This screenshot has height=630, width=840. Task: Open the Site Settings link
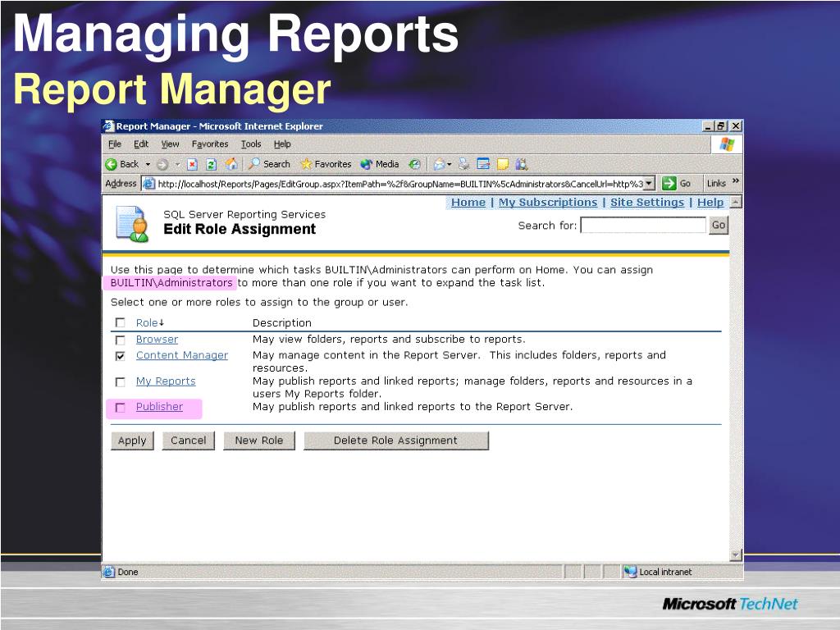click(x=647, y=203)
